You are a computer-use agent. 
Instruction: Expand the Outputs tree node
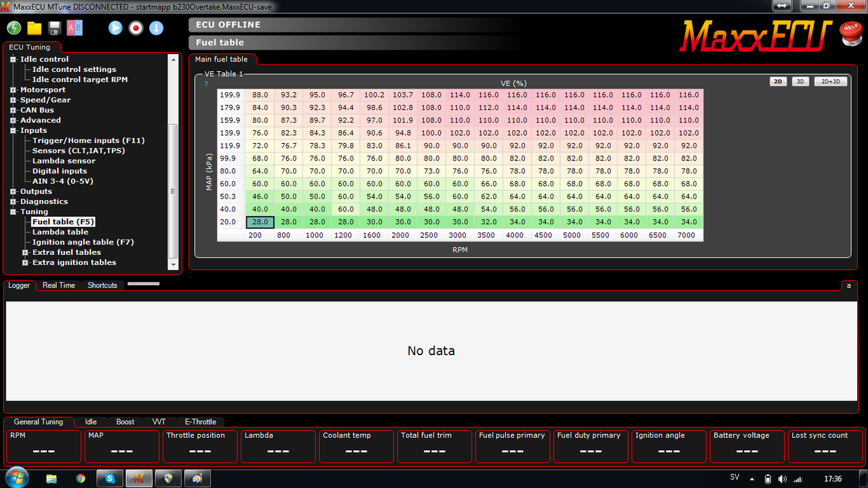[13, 191]
